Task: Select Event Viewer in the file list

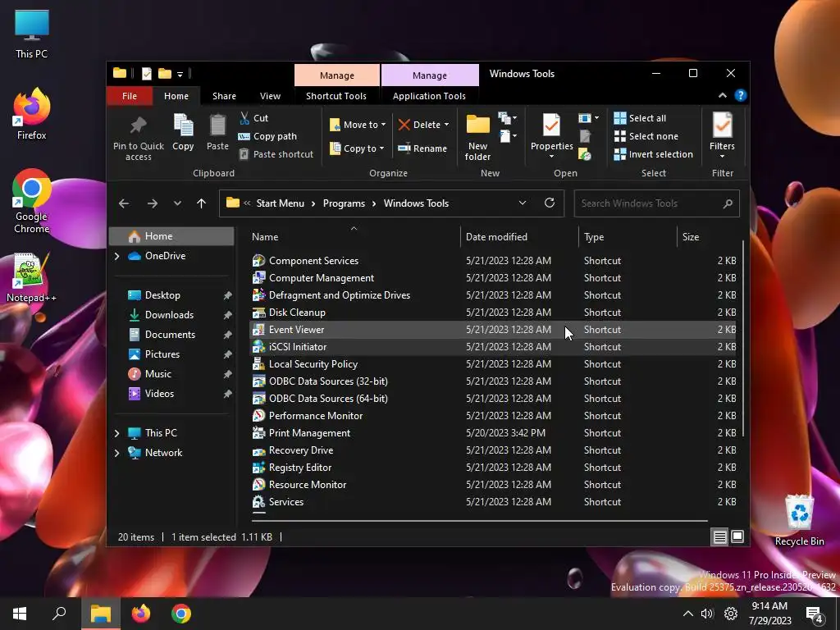Action: 493,330
